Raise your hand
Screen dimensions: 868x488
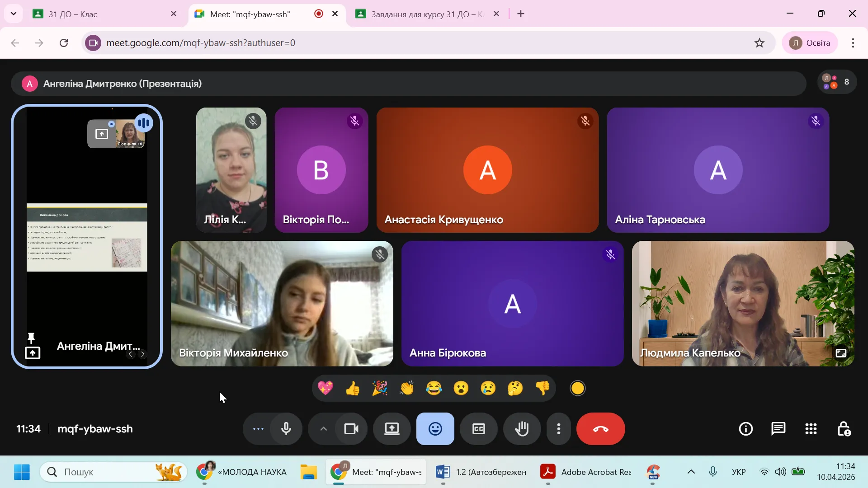(x=522, y=429)
